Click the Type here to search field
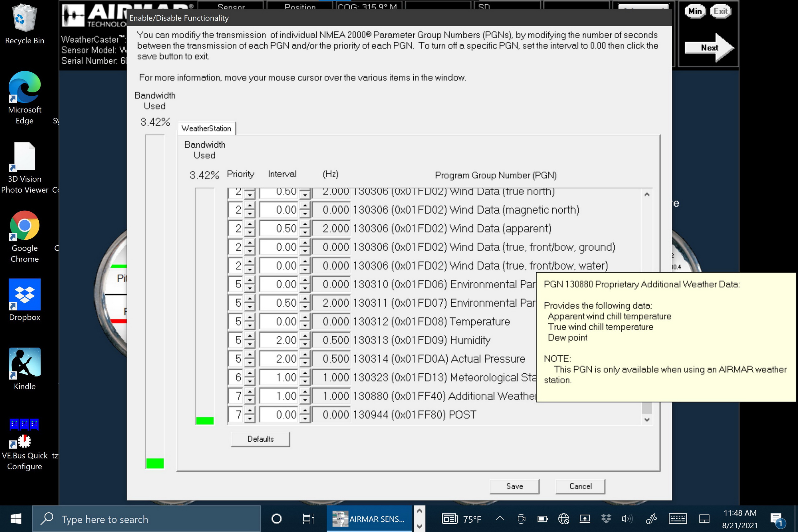This screenshot has width=798, height=532. [x=142, y=518]
